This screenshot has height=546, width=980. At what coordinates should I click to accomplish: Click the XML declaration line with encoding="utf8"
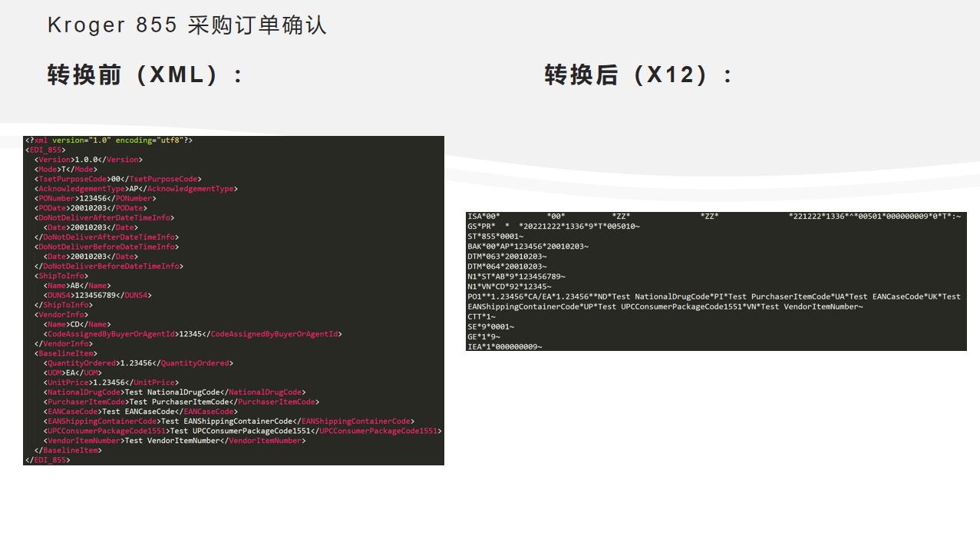coord(107,140)
